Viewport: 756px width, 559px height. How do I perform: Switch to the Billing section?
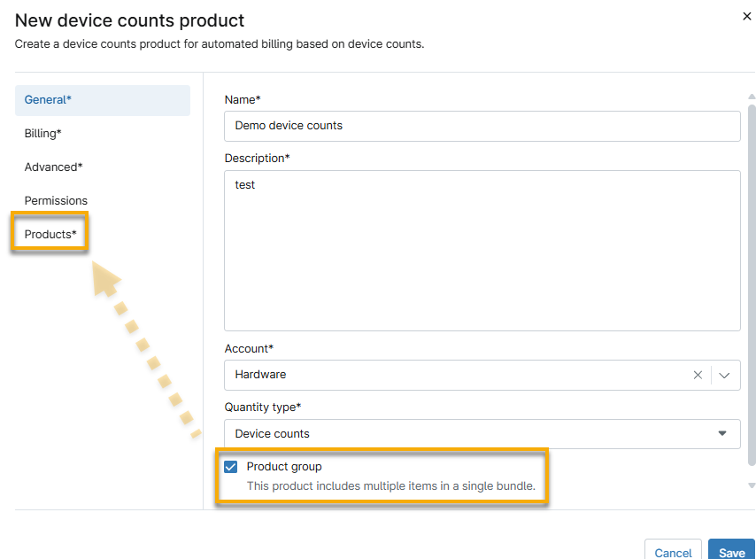point(42,133)
